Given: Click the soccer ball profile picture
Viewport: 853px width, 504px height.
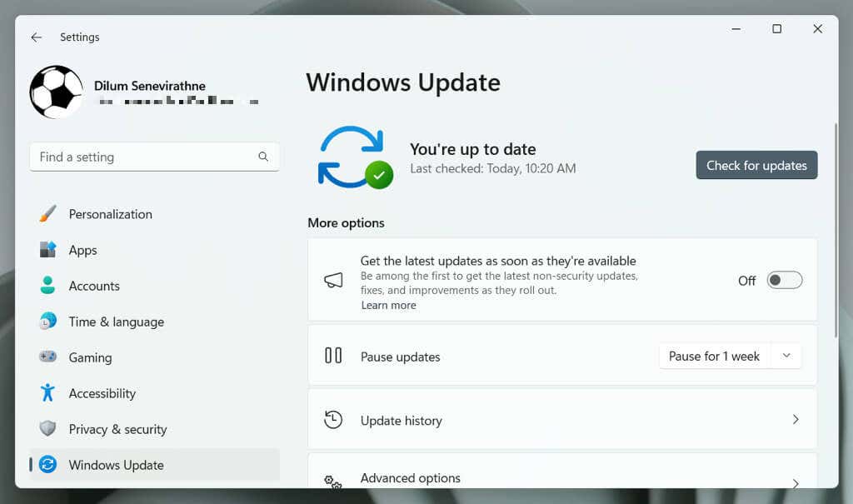Looking at the screenshot, I should pyautogui.click(x=56, y=92).
